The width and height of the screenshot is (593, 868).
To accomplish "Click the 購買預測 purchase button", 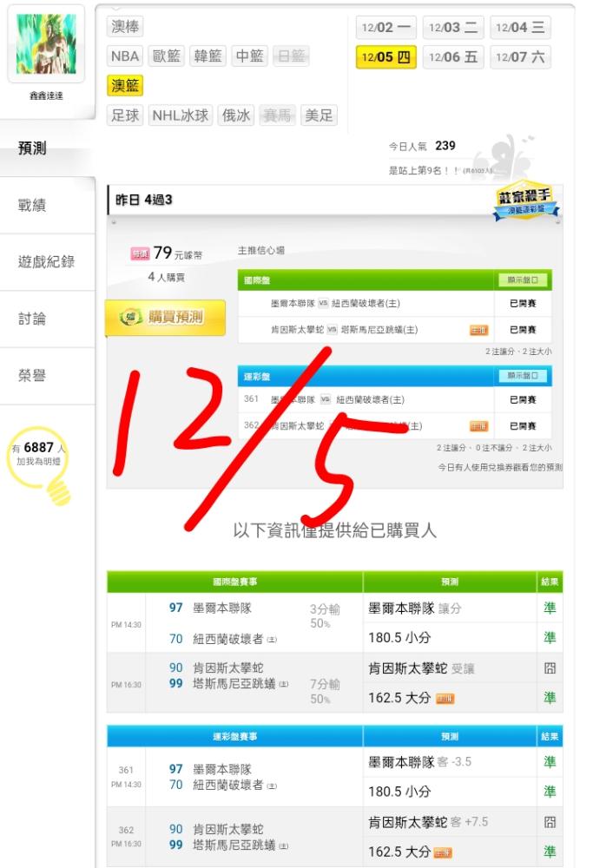I will tap(165, 318).
